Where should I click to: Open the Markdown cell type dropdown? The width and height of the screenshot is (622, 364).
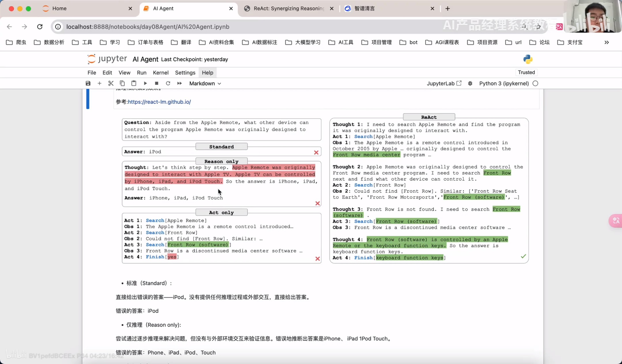[x=205, y=84]
